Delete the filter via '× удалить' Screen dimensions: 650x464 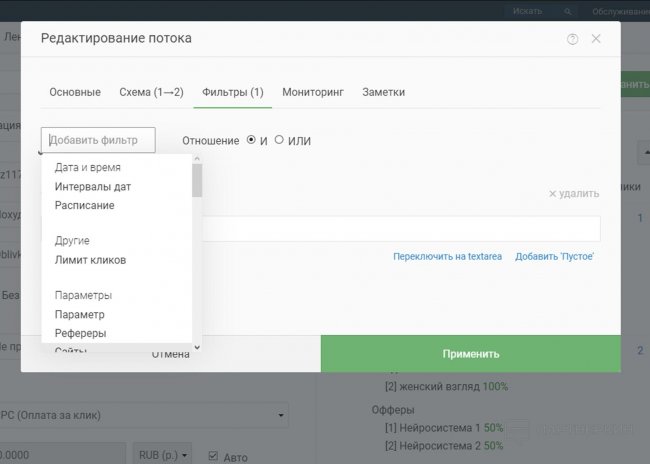[573, 193]
